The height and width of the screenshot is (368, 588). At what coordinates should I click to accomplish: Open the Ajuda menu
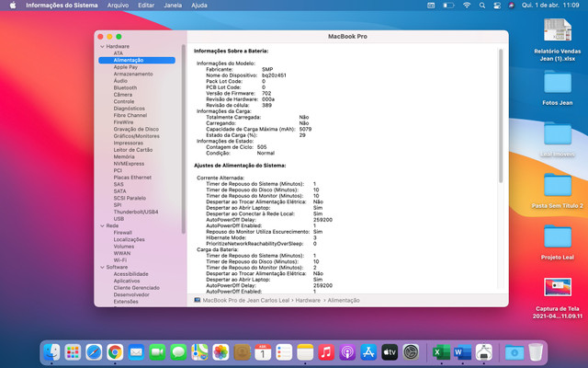pos(199,6)
